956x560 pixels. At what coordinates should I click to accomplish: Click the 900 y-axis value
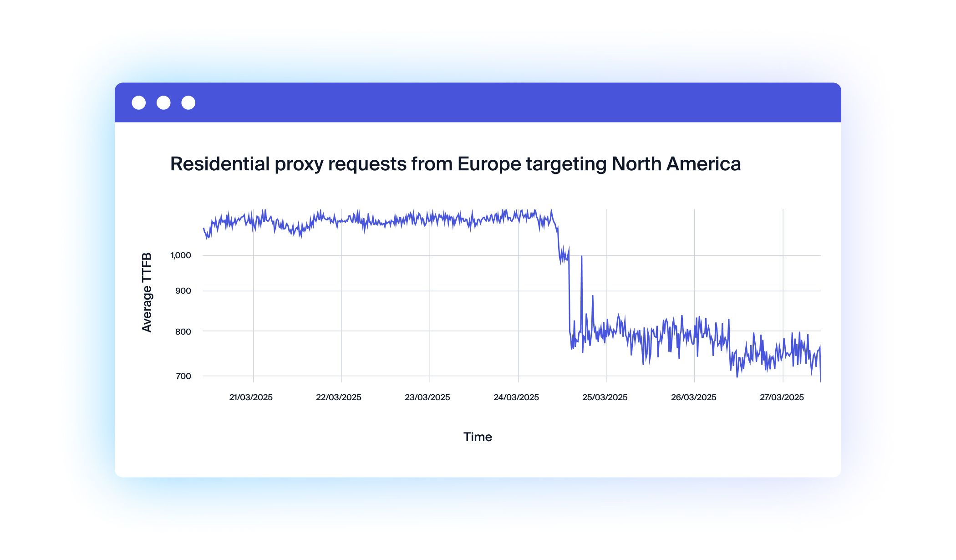(x=183, y=291)
